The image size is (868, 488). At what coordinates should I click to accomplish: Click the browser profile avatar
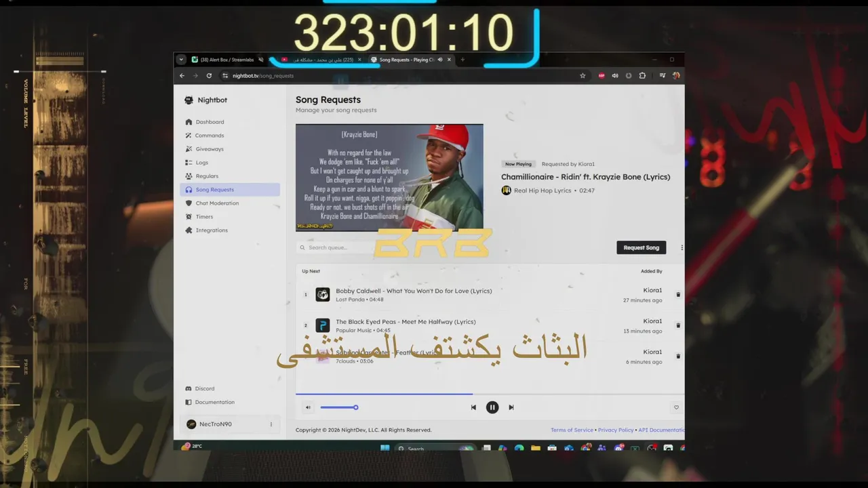(x=676, y=76)
